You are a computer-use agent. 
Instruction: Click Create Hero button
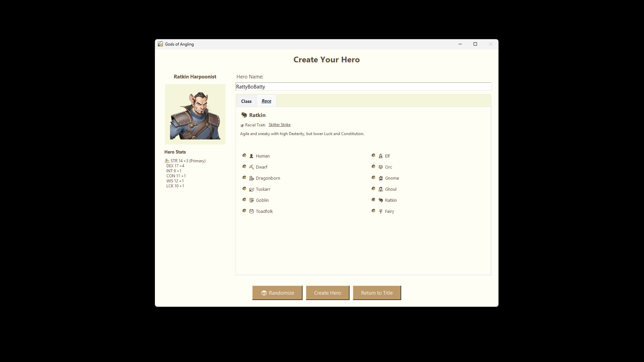327,293
